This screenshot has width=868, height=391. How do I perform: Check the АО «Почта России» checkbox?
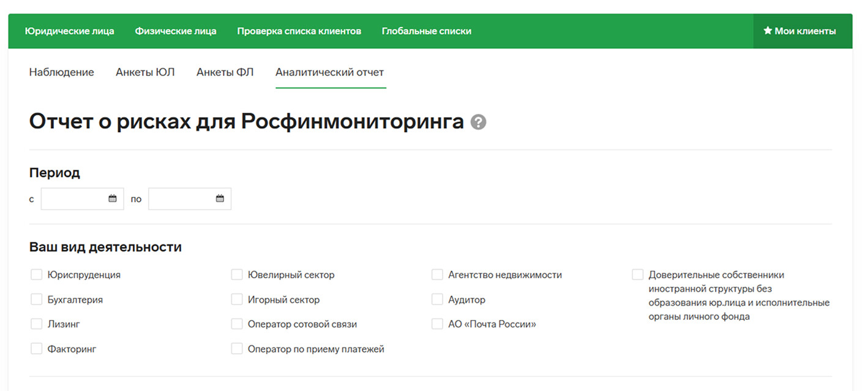[x=437, y=324]
